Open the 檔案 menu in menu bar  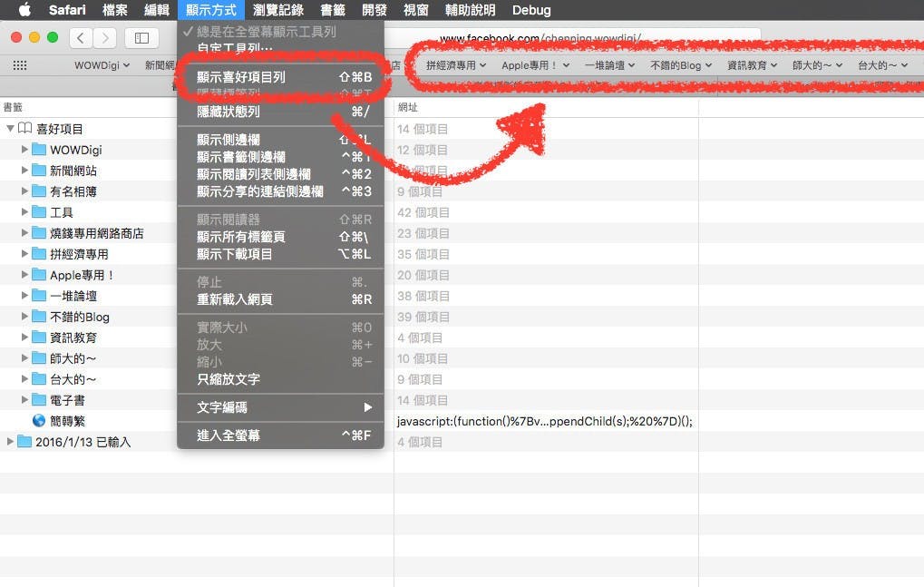pyautogui.click(x=115, y=10)
